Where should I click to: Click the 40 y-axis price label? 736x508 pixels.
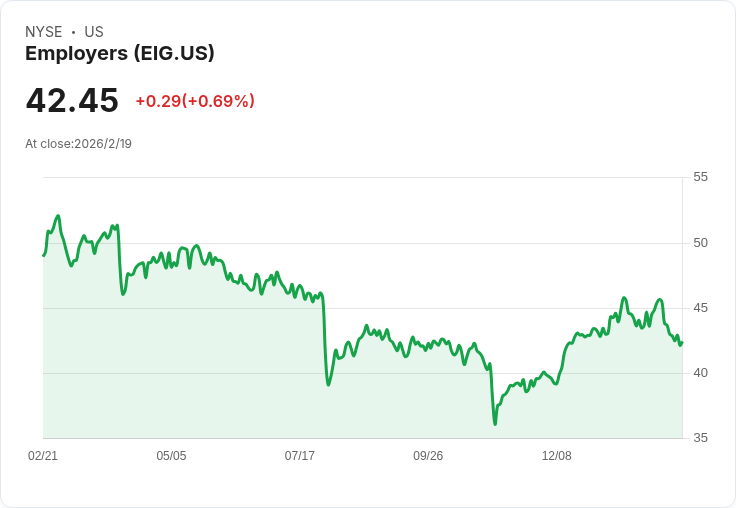(701, 373)
